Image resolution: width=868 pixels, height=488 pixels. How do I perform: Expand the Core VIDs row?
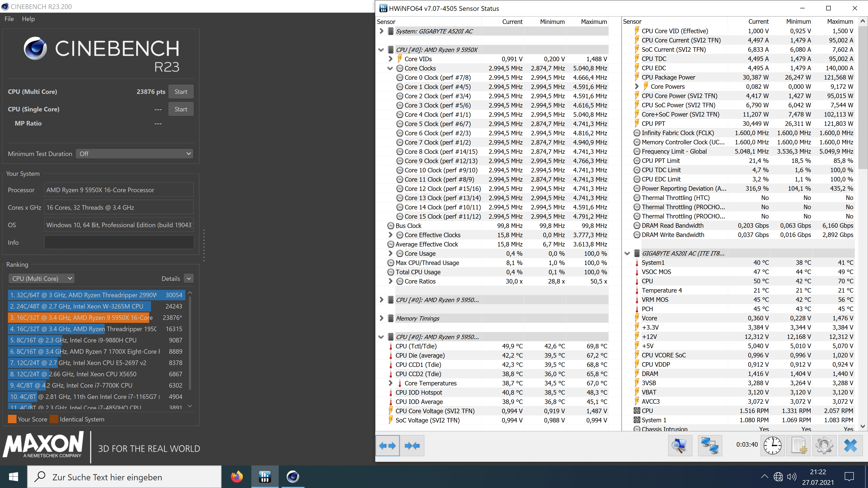pos(390,59)
